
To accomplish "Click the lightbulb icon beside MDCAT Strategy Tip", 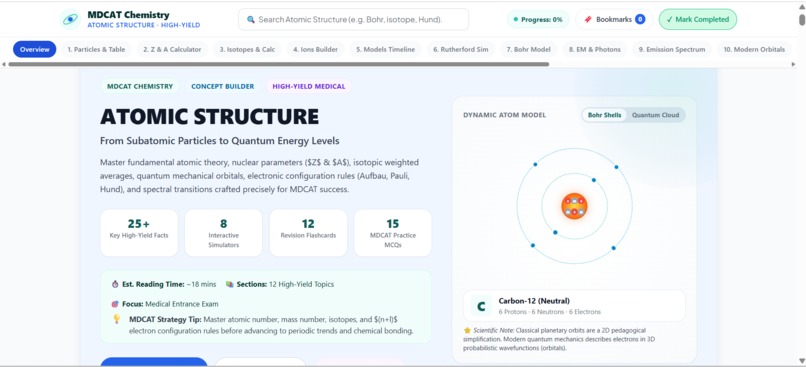I will click(x=117, y=319).
